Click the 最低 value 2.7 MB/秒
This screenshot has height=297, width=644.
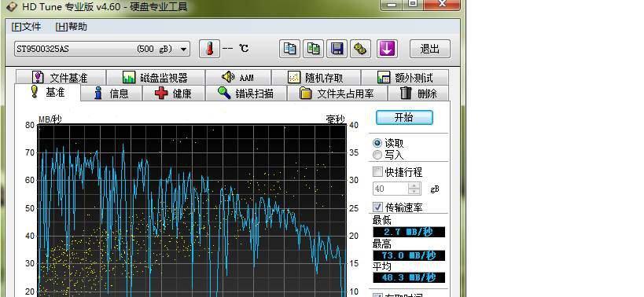pyautogui.click(x=409, y=233)
